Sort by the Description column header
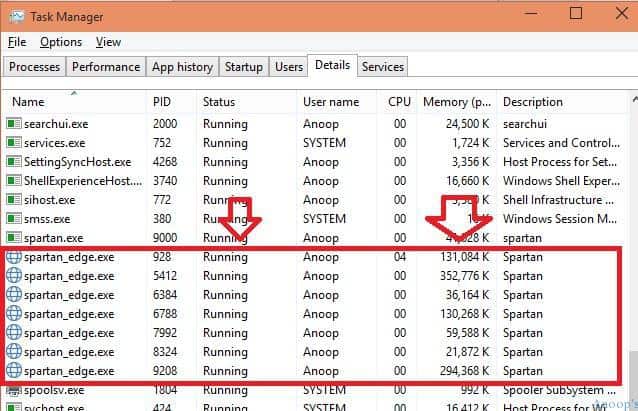638x411 pixels. tap(562, 102)
